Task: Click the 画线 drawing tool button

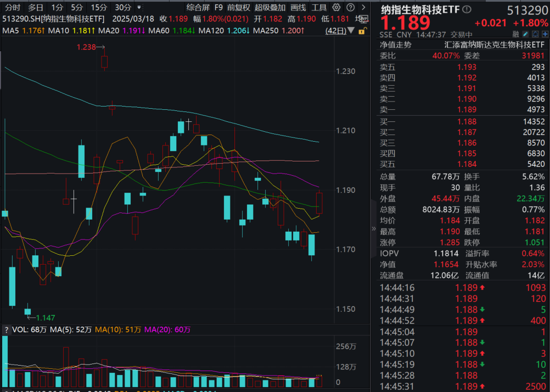Action: [298, 8]
